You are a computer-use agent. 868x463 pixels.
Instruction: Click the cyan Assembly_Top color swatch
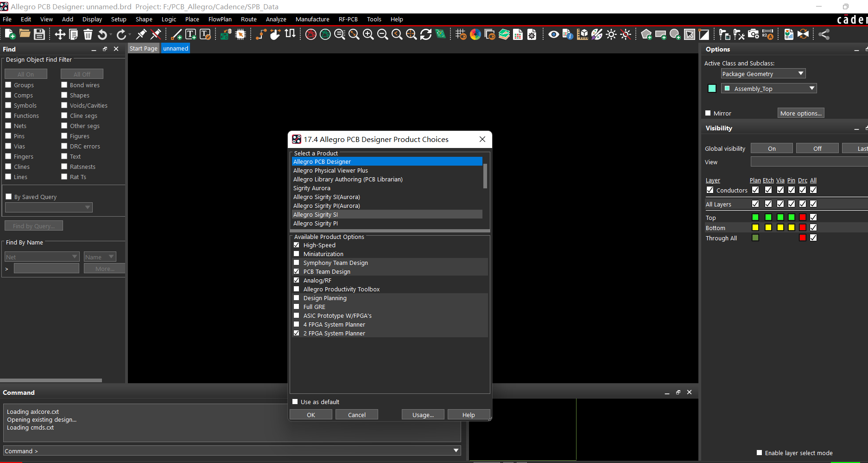pos(712,89)
